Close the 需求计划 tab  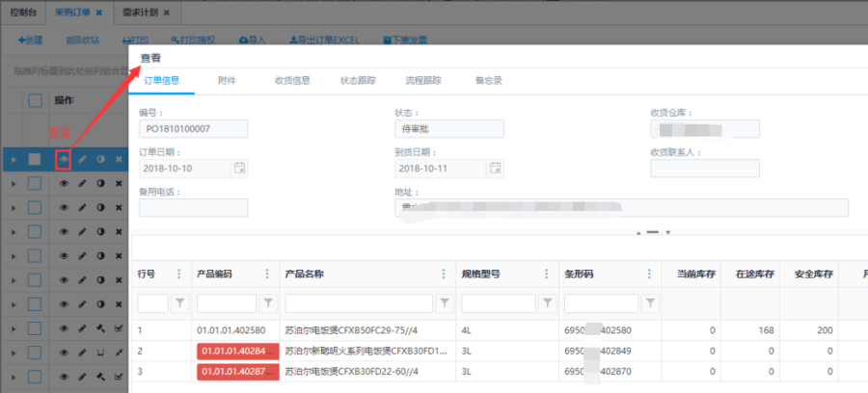point(166,12)
